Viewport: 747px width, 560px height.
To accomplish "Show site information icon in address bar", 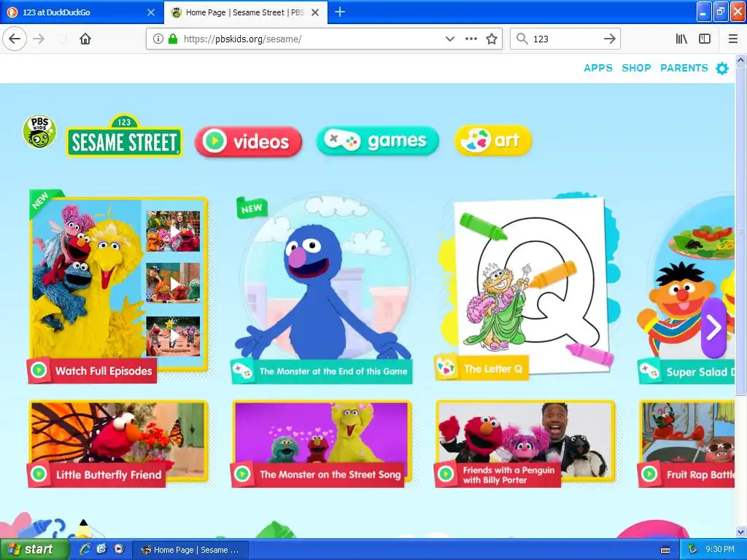I will [x=158, y=39].
